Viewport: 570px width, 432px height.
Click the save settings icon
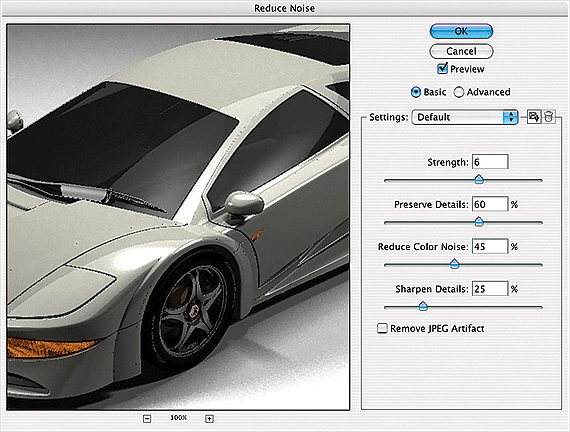(x=534, y=117)
